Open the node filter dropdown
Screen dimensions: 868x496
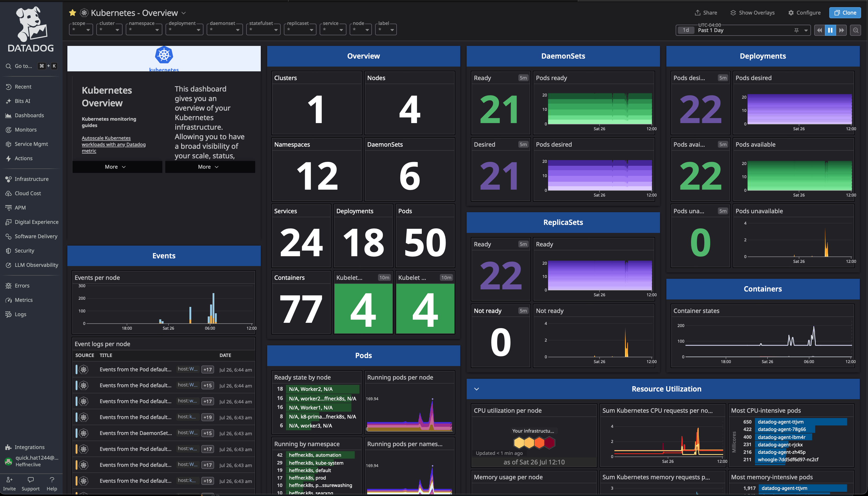tap(361, 30)
